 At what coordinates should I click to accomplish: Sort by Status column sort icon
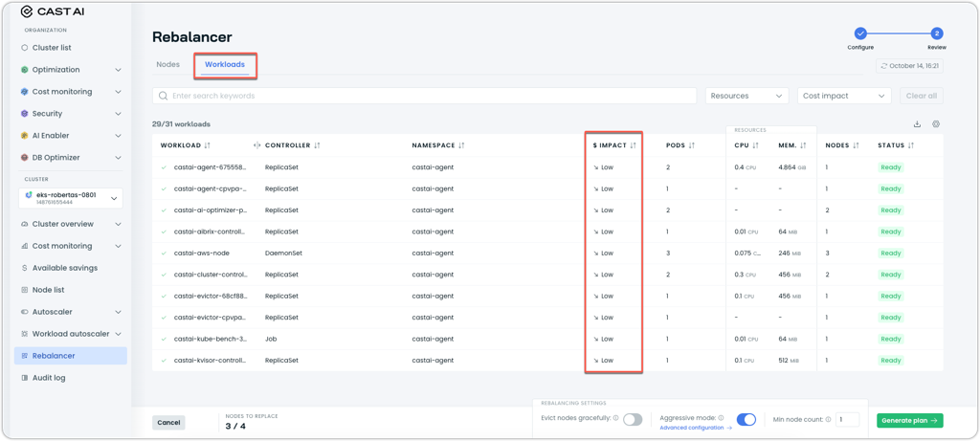click(911, 145)
